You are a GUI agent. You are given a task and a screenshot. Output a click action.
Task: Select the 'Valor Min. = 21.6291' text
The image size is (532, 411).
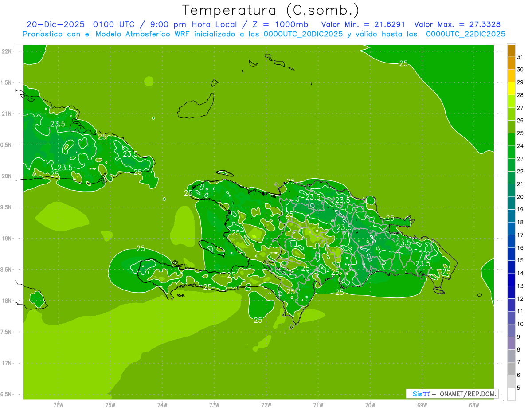click(x=363, y=24)
